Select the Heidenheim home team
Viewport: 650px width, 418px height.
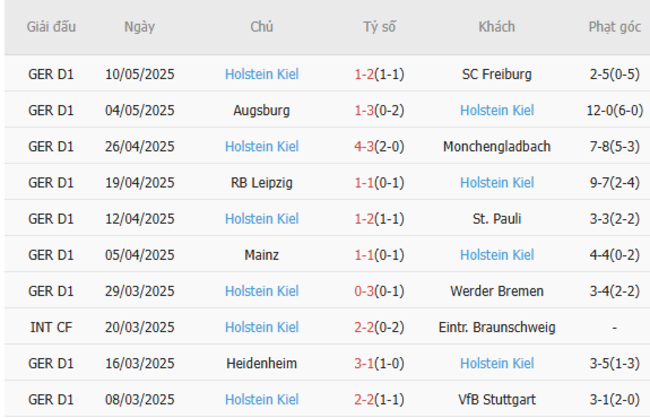click(x=261, y=363)
